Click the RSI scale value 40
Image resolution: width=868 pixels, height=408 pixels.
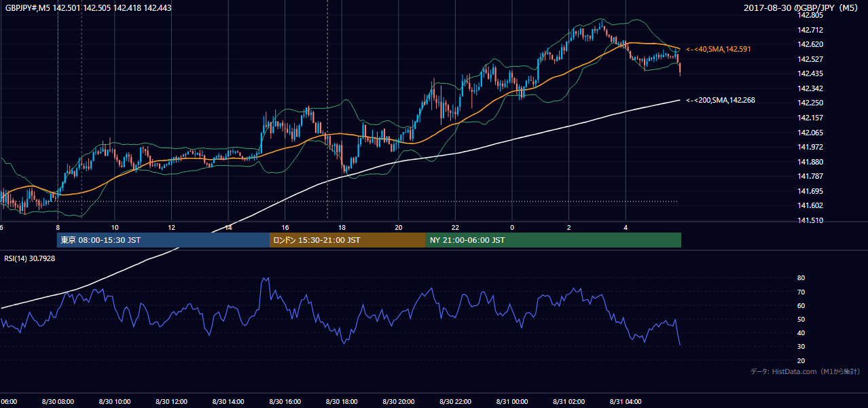(801, 333)
